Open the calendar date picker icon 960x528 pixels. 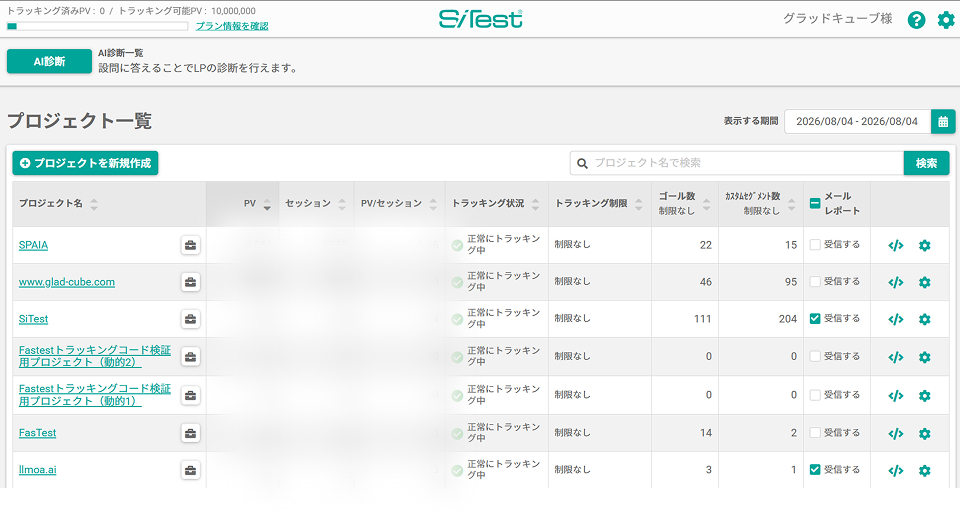(x=943, y=121)
